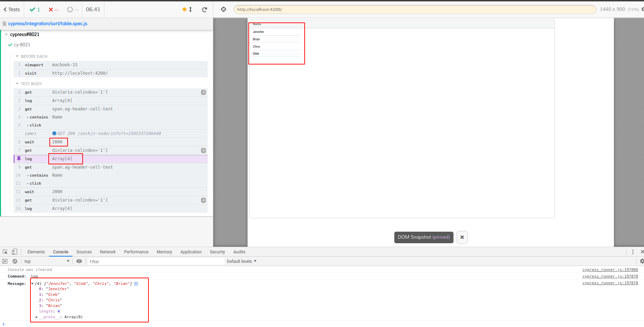This screenshot has height=327, width=644.
Task: Unpin the pinned log command via pin icon
Action: pyautogui.click(x=19, y=159)
